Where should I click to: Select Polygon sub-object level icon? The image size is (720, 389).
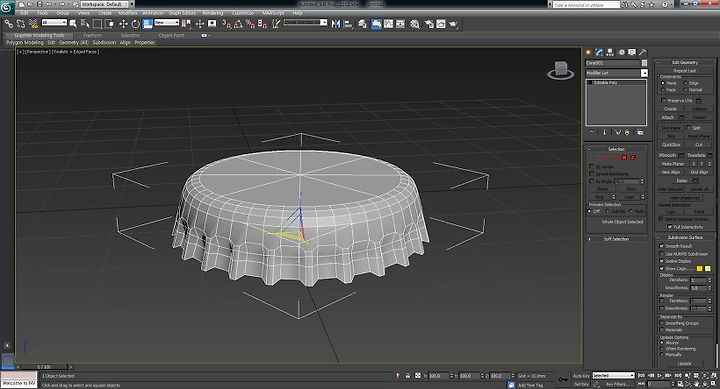click(624, 158)
